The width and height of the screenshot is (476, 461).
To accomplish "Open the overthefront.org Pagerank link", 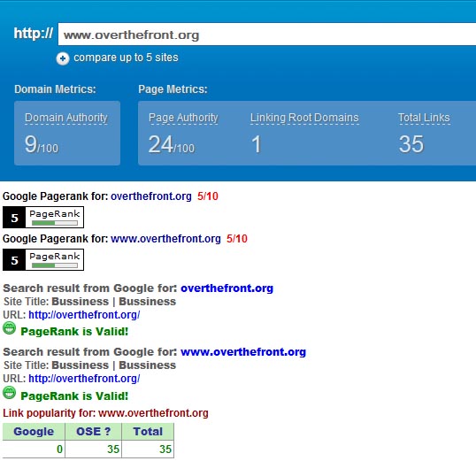I will [151, 196].
